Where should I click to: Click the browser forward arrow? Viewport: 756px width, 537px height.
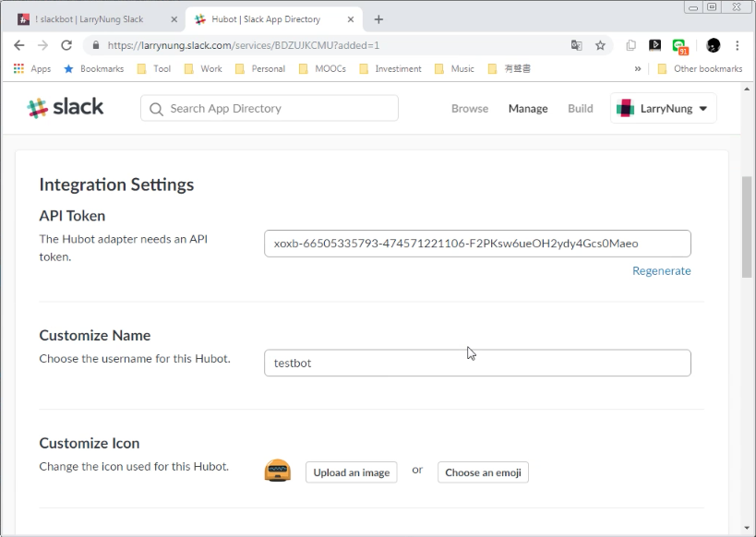click(42, 45)
